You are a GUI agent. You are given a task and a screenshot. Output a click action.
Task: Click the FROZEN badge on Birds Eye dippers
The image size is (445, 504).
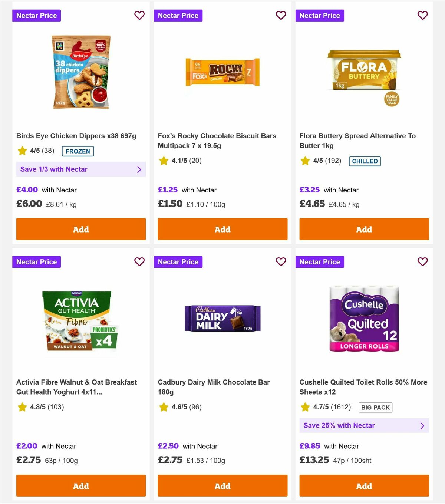click(78, 151)
